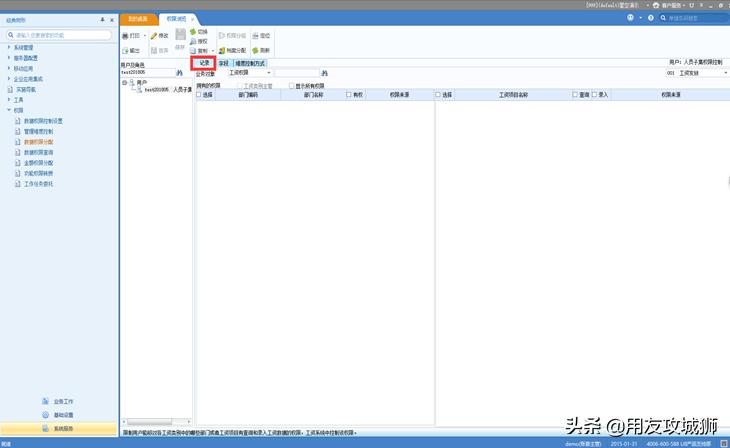The image size is (730, 448).
Task: Open 数据权限控制设置 in sidebar
Action: tap(43, 121)
